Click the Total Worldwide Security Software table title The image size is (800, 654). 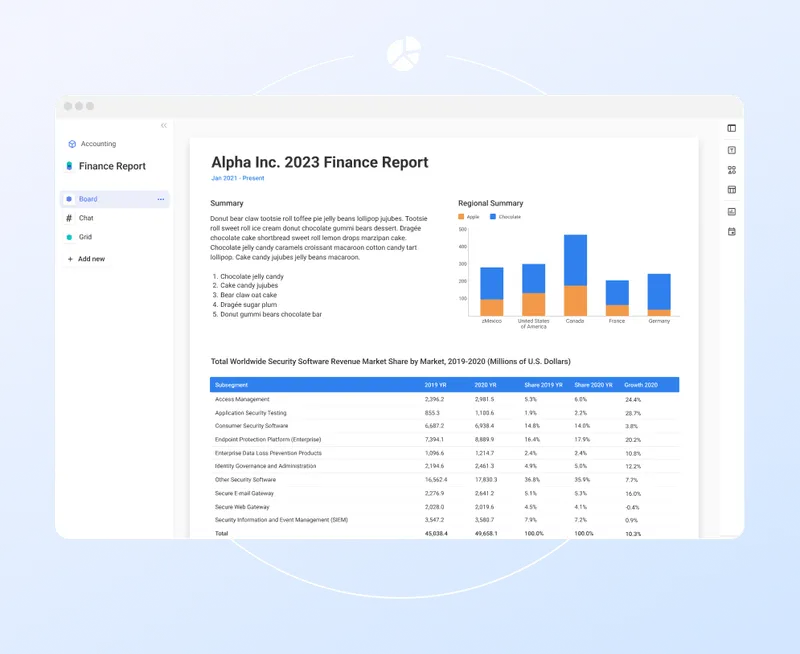point(391,362)
